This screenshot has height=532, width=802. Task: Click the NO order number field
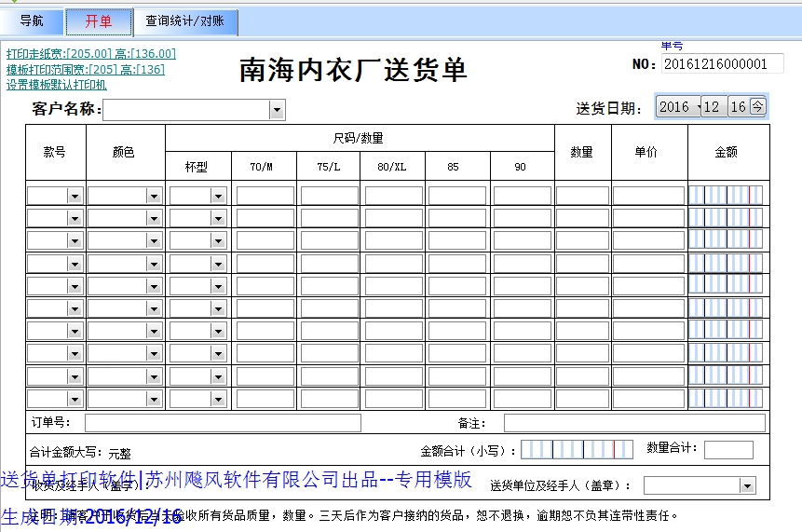722,64
